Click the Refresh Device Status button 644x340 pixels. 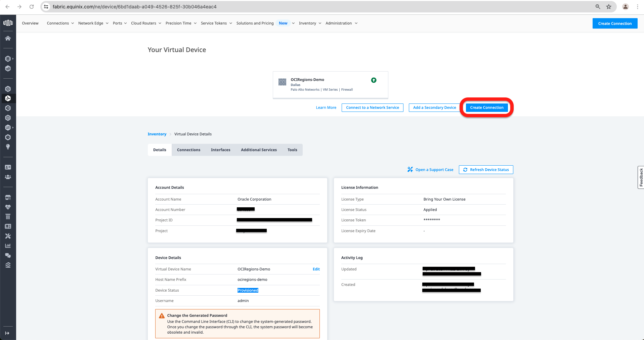[486, 170]
